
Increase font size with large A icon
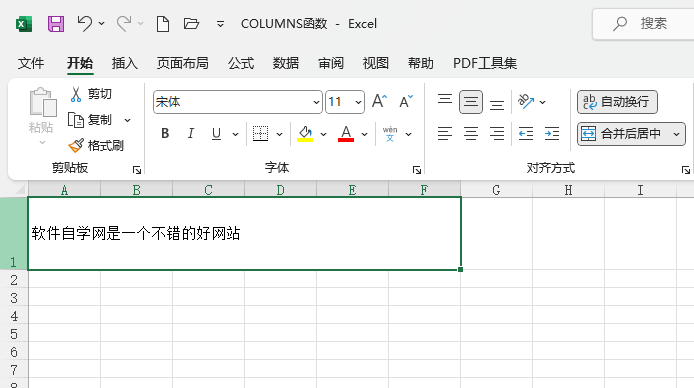tap(379, 102)
